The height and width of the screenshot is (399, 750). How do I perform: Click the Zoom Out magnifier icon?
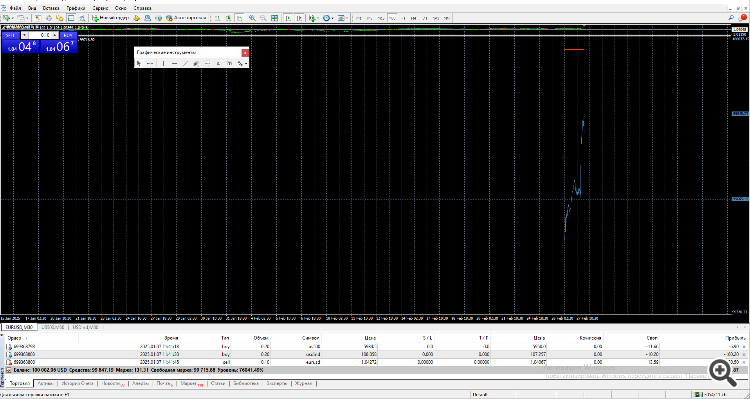tap(263, 18)
